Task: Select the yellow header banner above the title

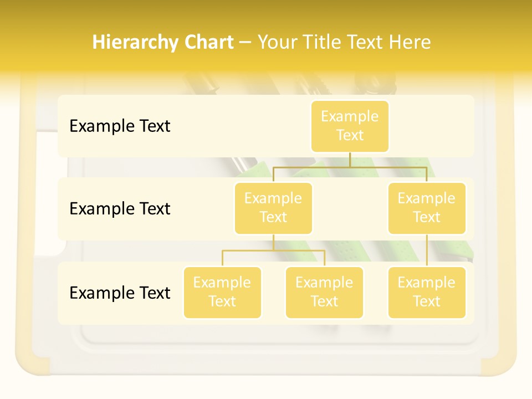Action: coord(266,14)
